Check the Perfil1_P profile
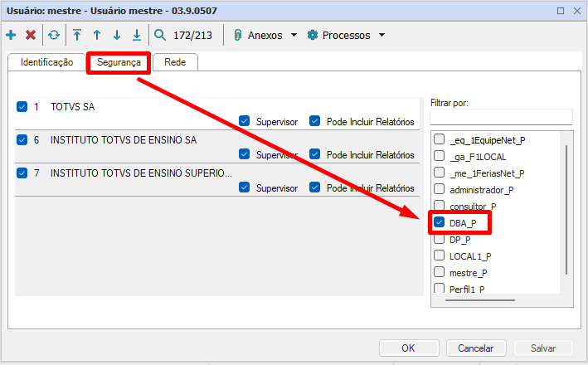Viewport: 588px width, 365px height. 439,288
